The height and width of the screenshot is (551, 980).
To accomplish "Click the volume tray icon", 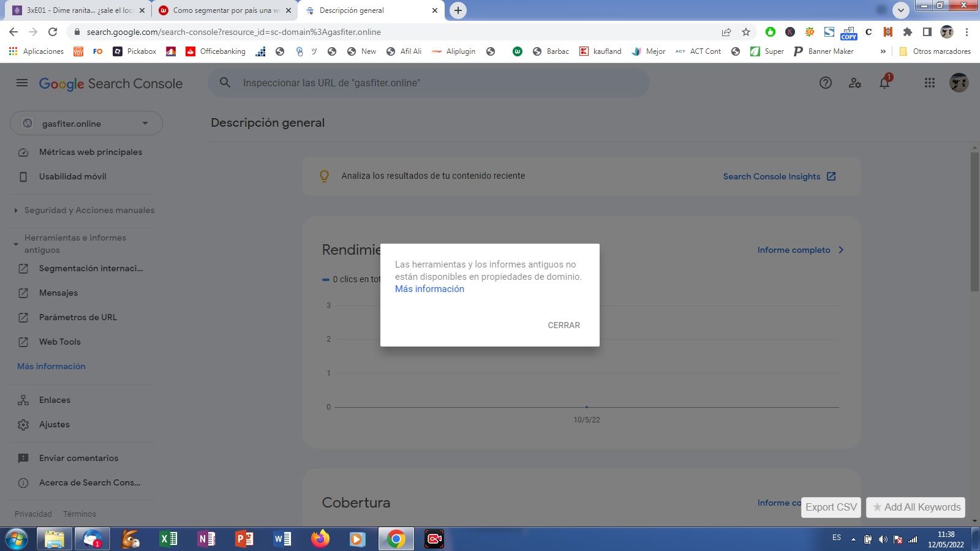I will [x=883, y=539].
